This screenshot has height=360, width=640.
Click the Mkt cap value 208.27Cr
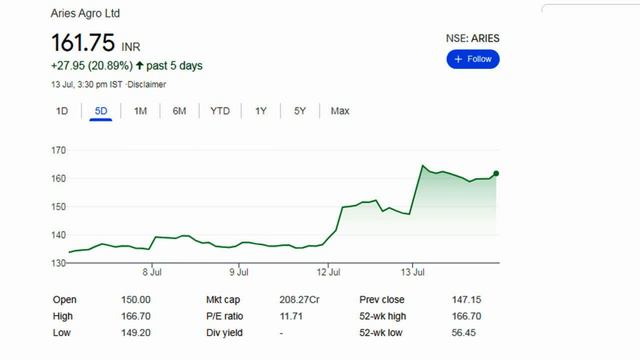[x=300, y=300]
